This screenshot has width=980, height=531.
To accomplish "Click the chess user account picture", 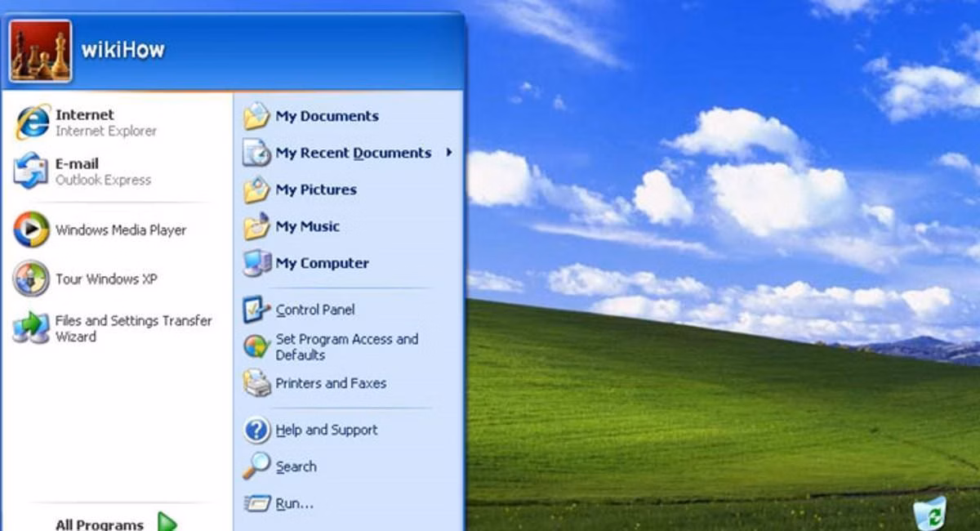I will pos(41,51).
